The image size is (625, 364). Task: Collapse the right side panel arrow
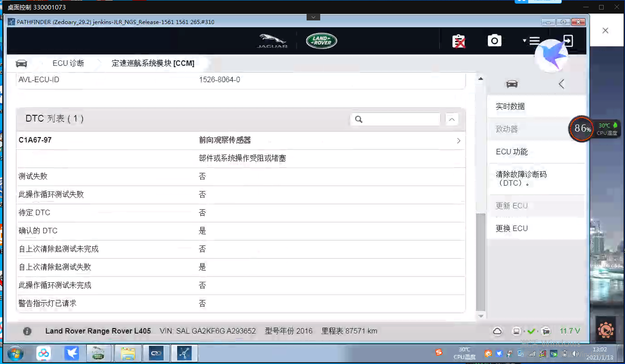coord(561,84)
